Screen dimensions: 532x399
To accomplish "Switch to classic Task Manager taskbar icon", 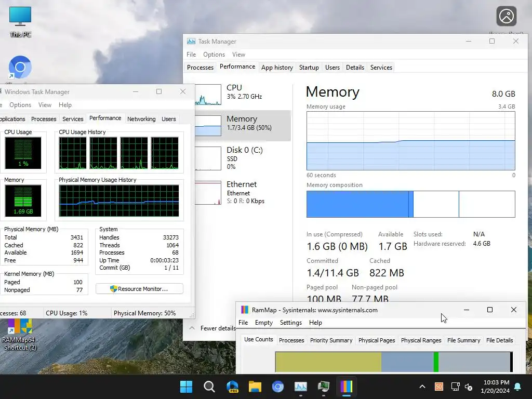I will pos(323,387).
